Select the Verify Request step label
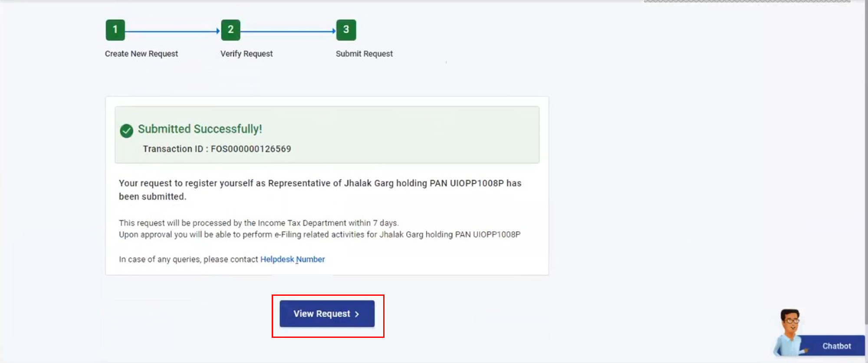The height and width of the screenshot is (363, 868). (x=246, y=54)
